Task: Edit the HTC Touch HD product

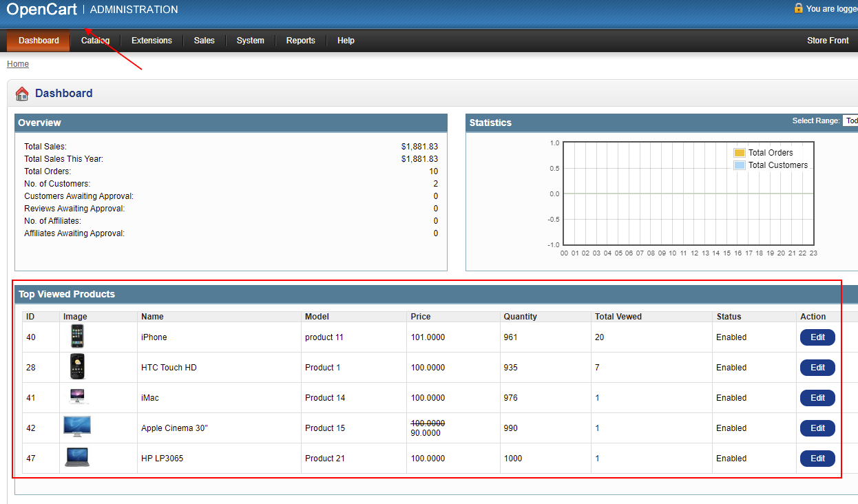Action: [x=817, y=368]
